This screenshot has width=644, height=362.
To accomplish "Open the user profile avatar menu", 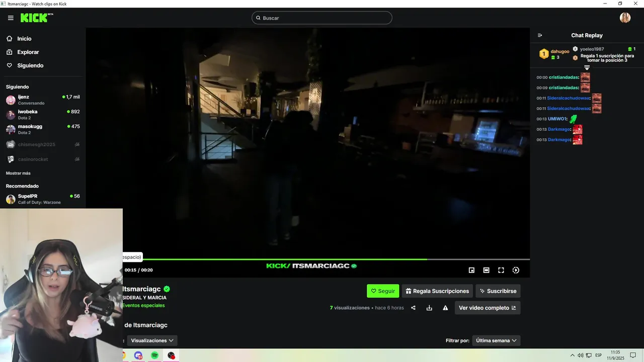I will point(625,18).
